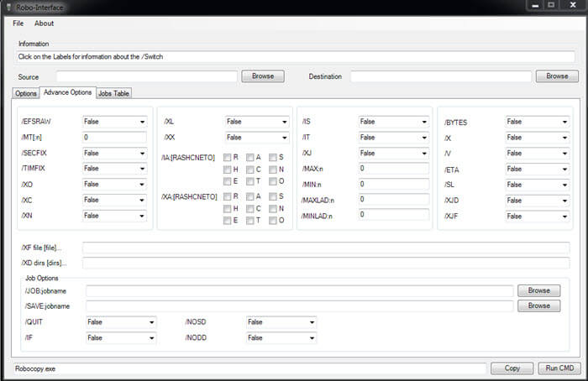Open the /XO dropdown

[x=114, y=184]
